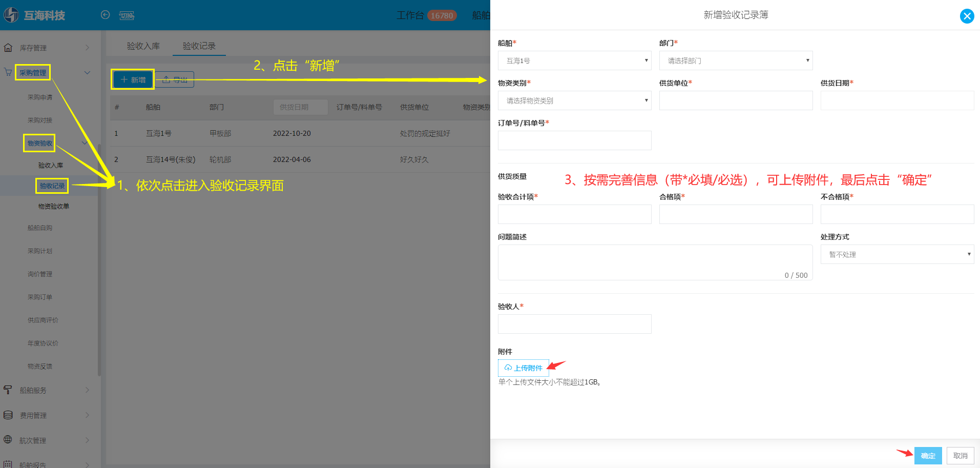Click the 船舶服务 icon in sidebar

(x=8, y=390)
